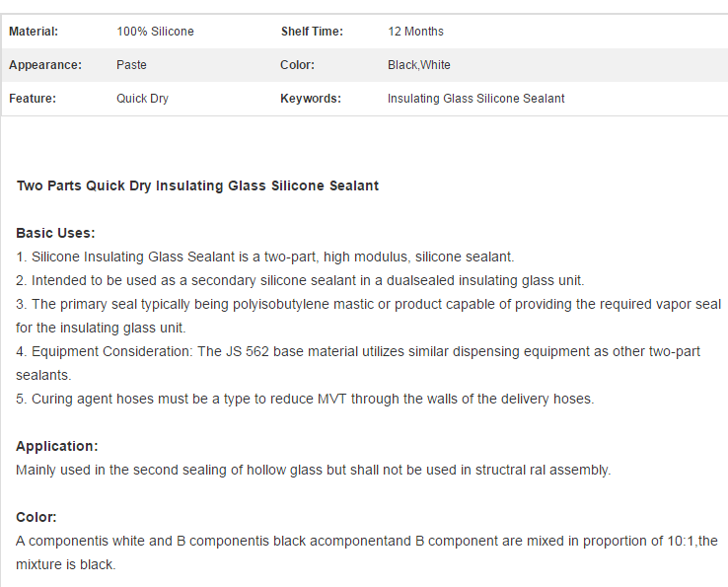The image size is (728, 587).
Task: Click the Application heading
Action: pos(57,446)
